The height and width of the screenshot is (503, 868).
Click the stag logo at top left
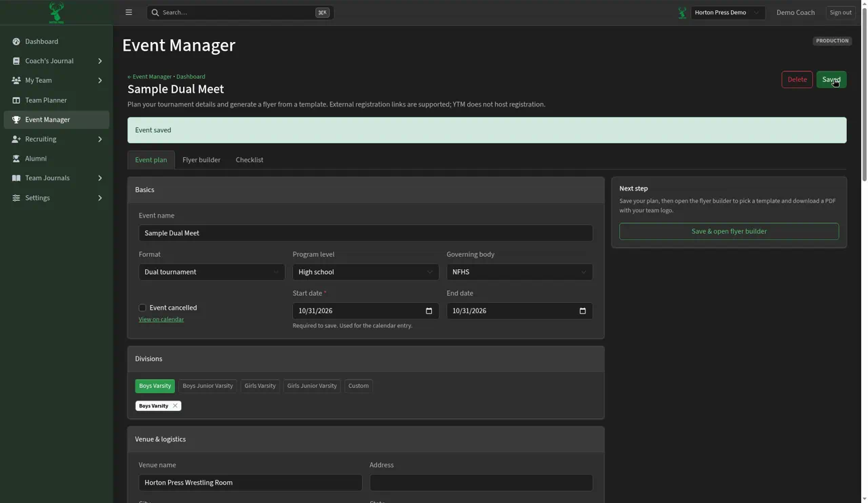point(56,12)
